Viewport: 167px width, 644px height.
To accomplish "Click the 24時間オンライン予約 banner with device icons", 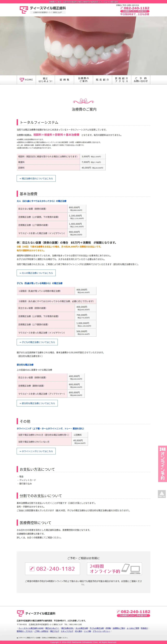I will 114,569.
